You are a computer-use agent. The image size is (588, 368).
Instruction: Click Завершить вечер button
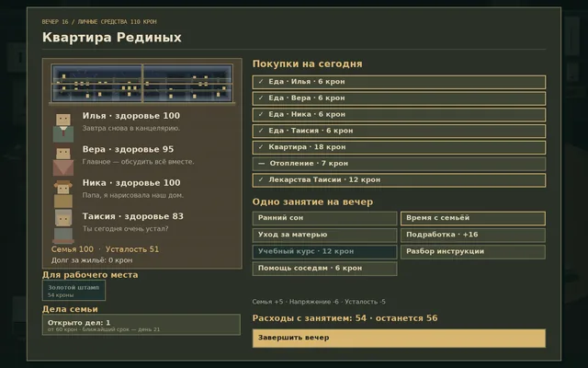pos(399,338)
